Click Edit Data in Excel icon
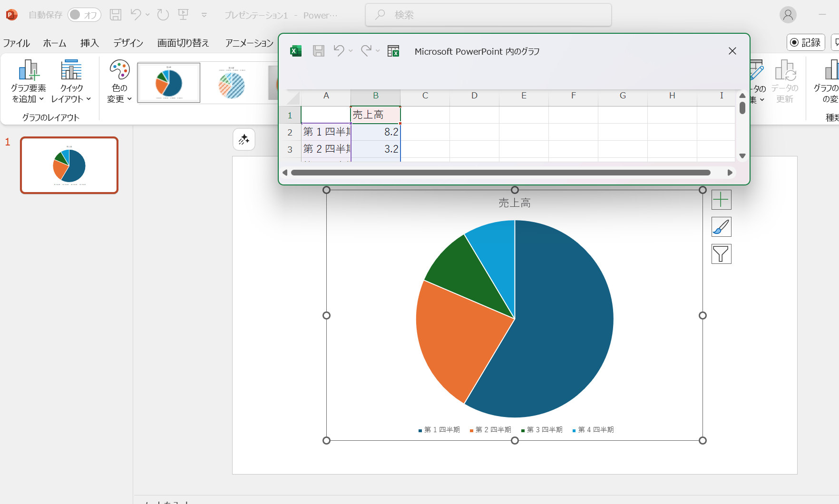Image resolution: width=839 pixels, height=504 pixels. click(x=393, y=51)
